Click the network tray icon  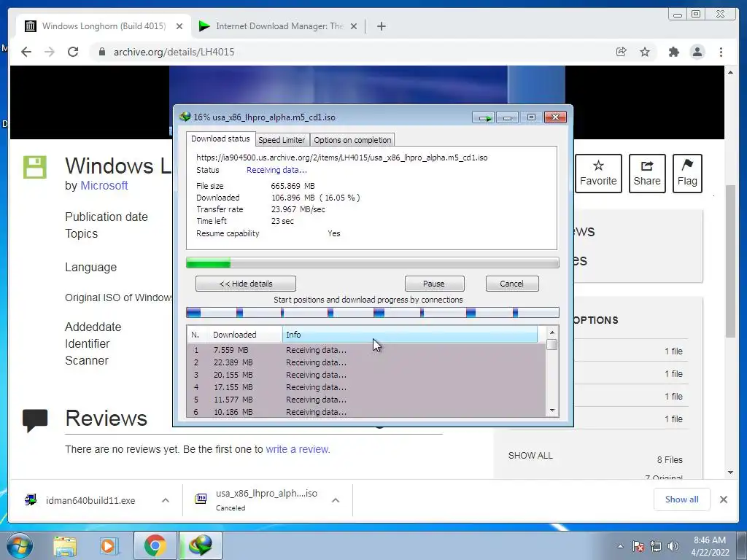tap(656, 546)
